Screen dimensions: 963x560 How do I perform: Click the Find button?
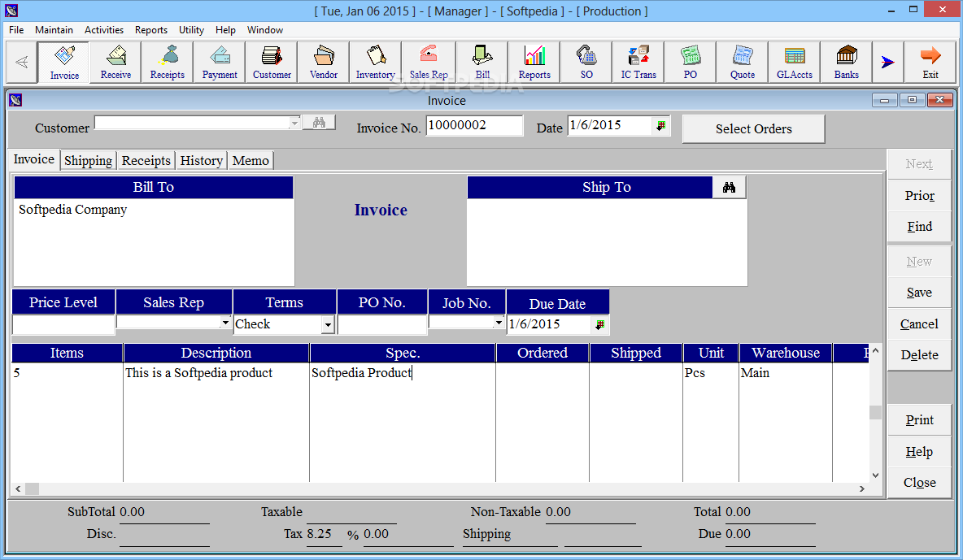[919, 227]
